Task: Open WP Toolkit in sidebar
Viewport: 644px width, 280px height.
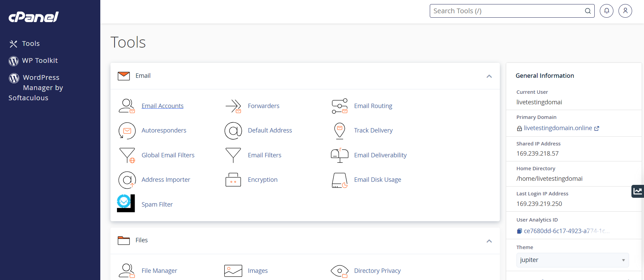Action: (x=40, y=60)
